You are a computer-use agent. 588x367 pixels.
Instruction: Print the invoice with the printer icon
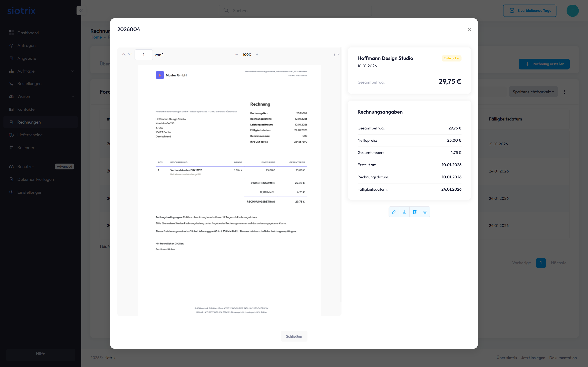click(x=425, y=212)
